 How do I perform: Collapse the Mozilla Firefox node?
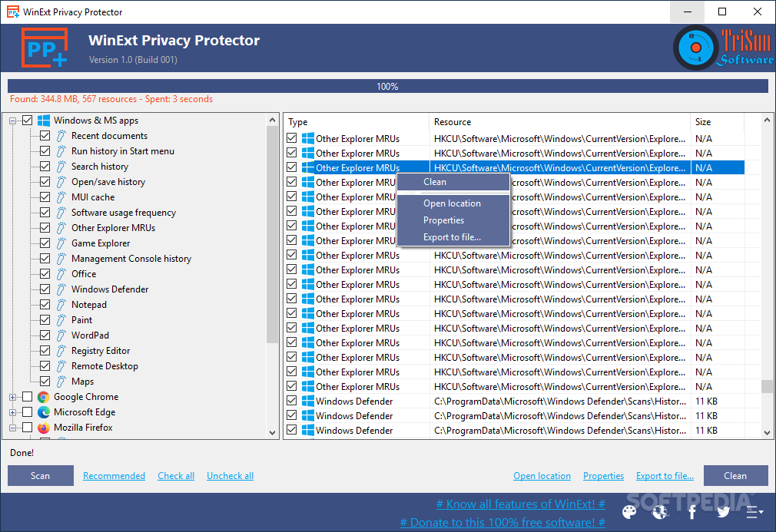(x=13, y=428)
